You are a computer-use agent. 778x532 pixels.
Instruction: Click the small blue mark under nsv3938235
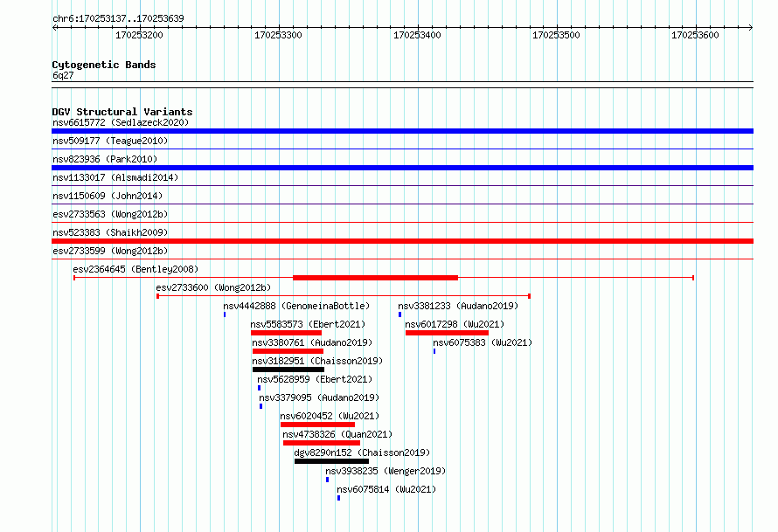328,480
